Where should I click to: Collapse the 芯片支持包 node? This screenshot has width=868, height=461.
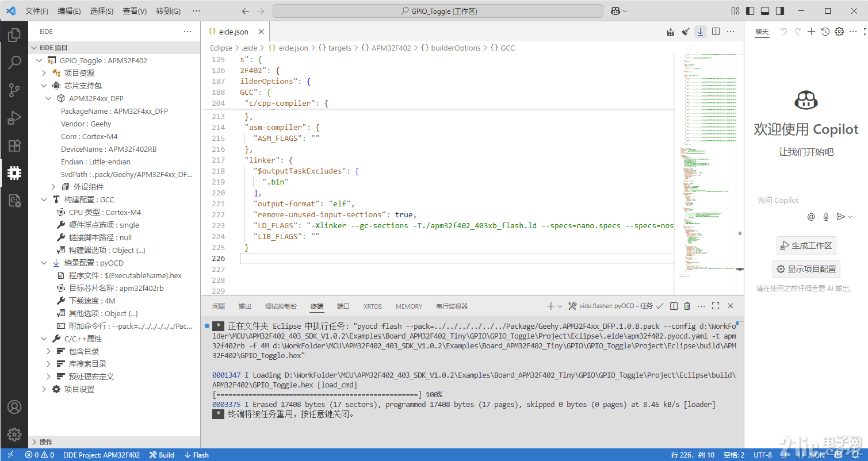pyautogui.click(x=44, y=86)
